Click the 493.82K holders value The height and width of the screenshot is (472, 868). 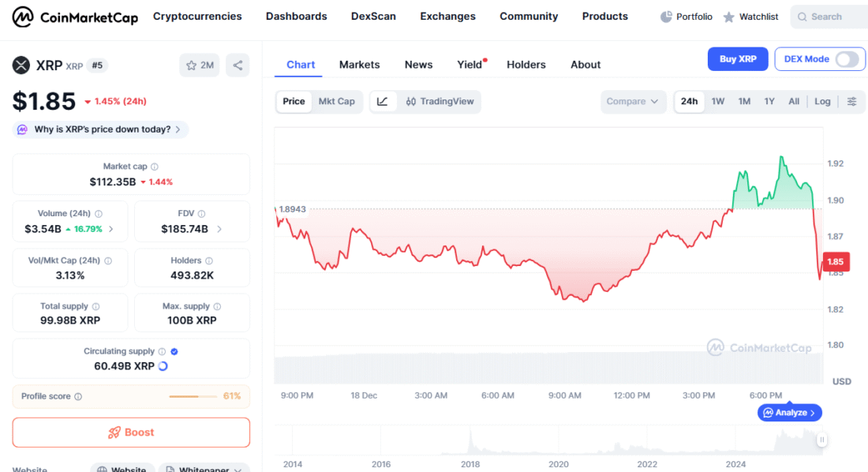pos(192,276)
